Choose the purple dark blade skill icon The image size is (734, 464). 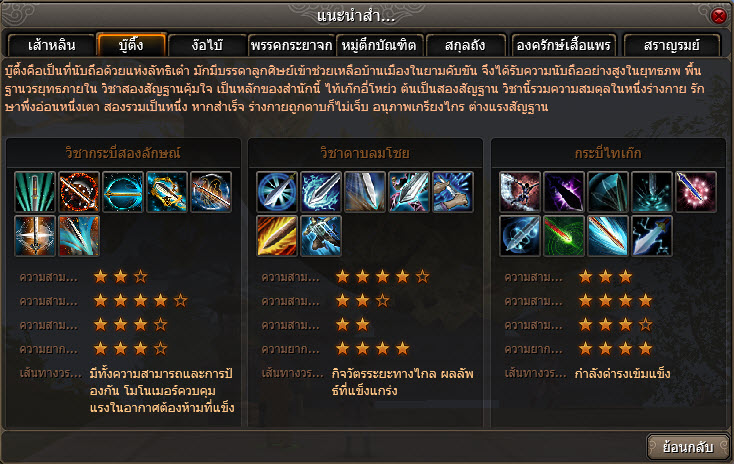pos(564,192)
